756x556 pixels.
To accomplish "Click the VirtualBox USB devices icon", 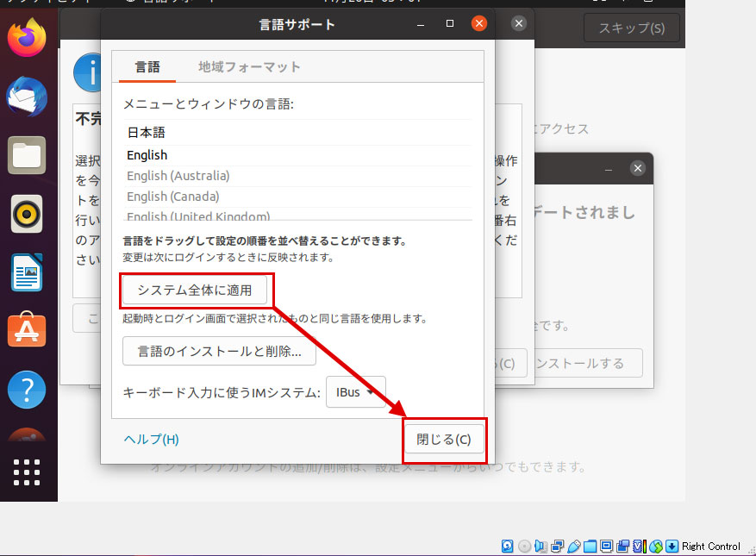I will [x=574, y=546].
